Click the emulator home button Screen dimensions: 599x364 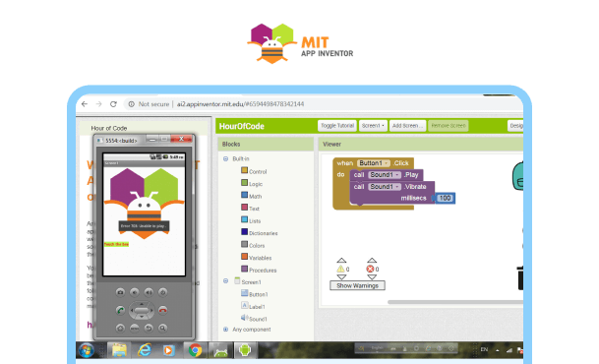120,328
